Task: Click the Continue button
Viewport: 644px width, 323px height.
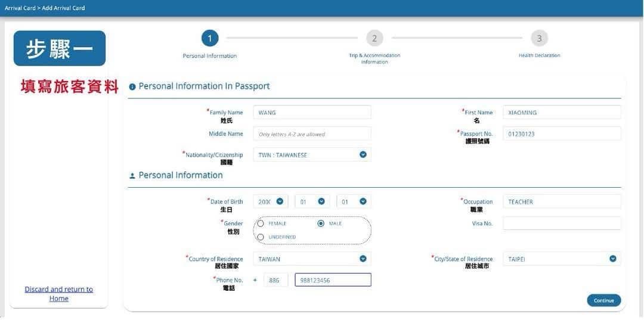Action: [x=603, y=300]
